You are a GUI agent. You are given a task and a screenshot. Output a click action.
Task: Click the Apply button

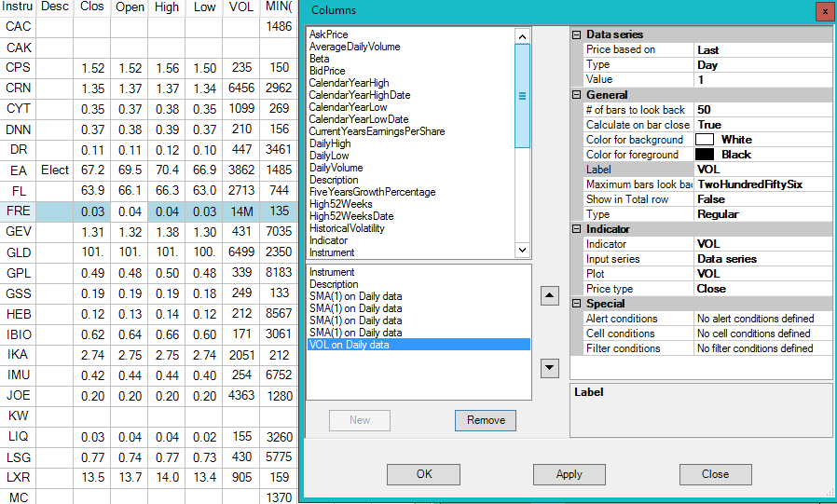(x=569, y=474)
